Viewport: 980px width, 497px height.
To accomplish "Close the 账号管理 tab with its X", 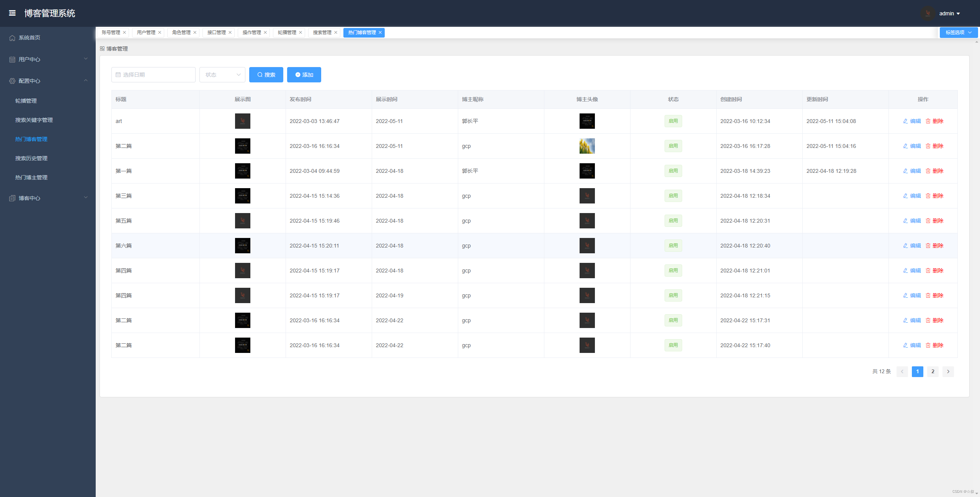I will pyautogui.click(x=124, y=33).
